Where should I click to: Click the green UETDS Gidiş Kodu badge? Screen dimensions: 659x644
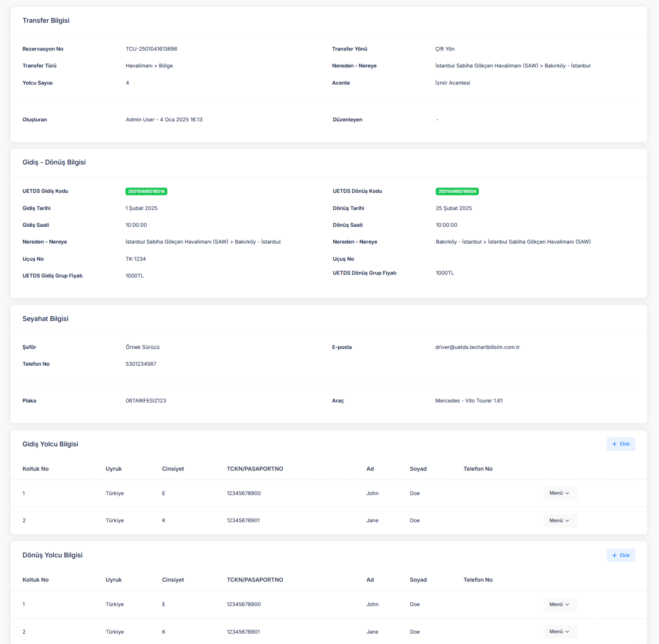pos(146,191)
